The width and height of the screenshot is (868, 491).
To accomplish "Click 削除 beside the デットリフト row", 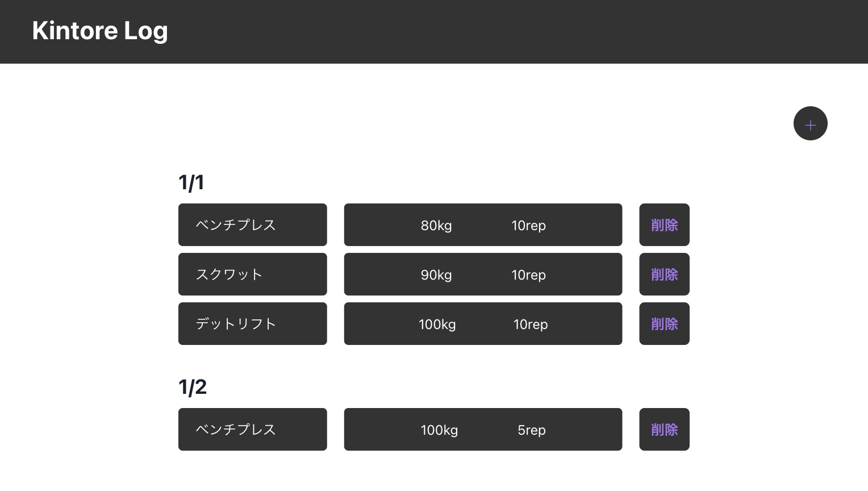I will (664, 324).
